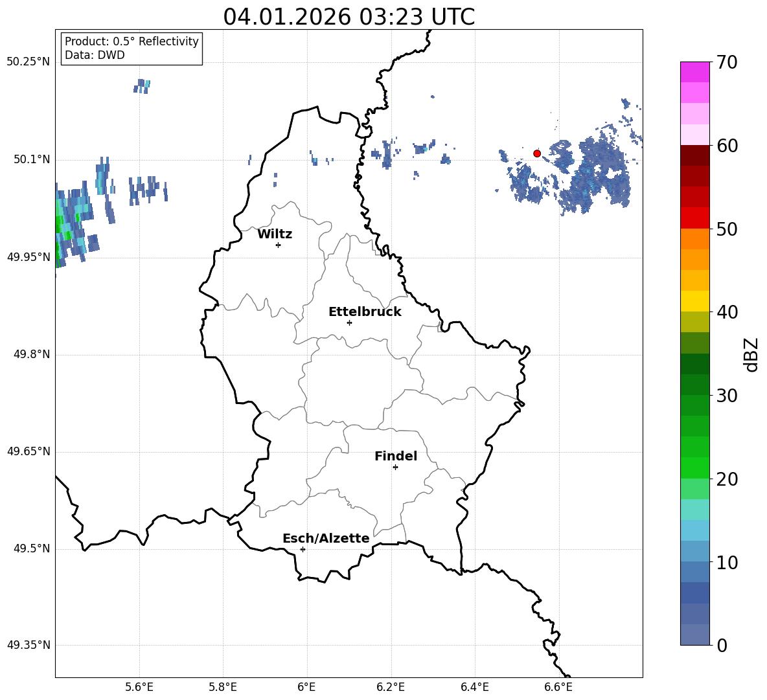Click the 49.8°N latitude label
767x700 pixels.
pos(31,354)
